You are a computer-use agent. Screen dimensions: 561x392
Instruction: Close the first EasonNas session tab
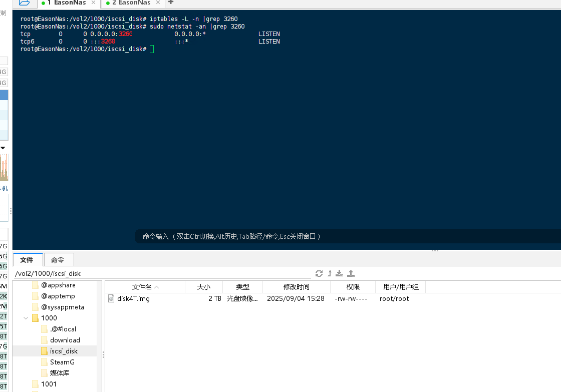click(93, 3)
